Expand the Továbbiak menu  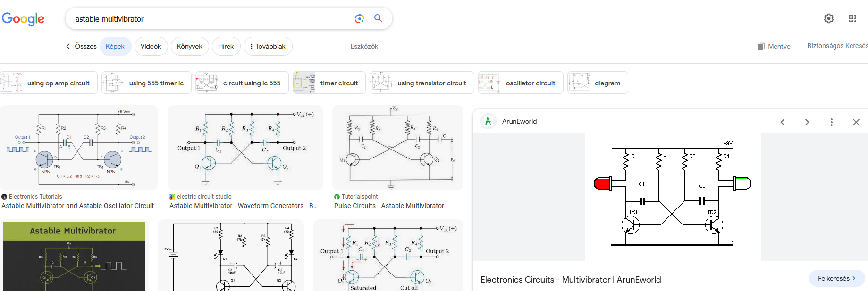point(268,46)
